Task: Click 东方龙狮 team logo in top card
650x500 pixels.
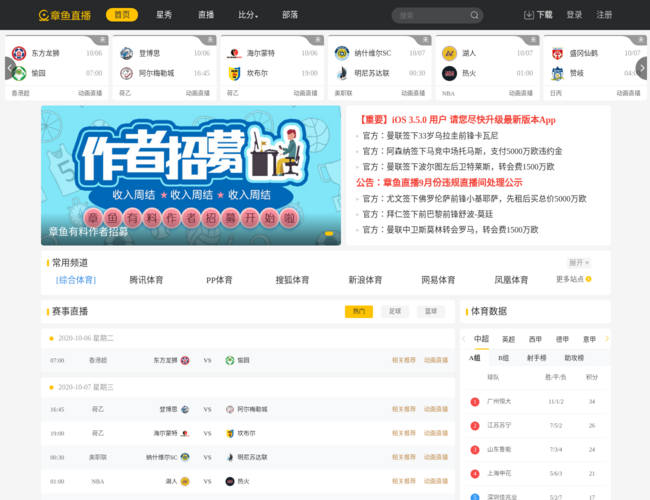Action: pos(19,53)
